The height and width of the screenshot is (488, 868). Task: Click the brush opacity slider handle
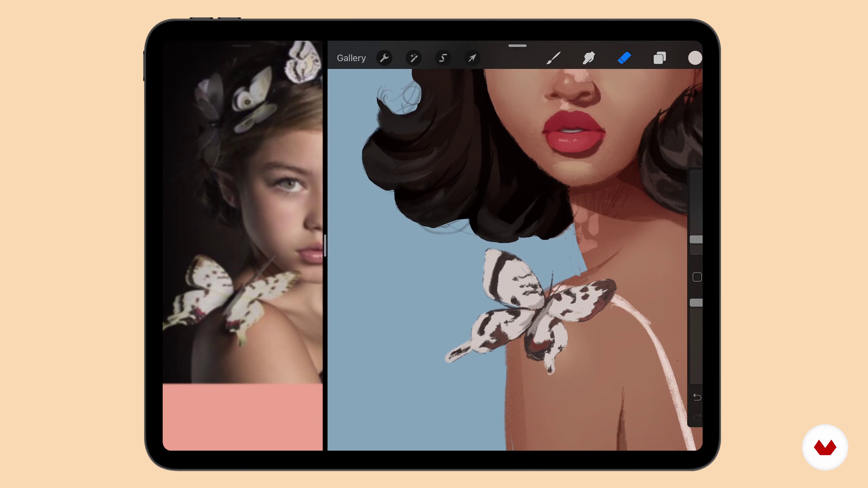[696, 303]
